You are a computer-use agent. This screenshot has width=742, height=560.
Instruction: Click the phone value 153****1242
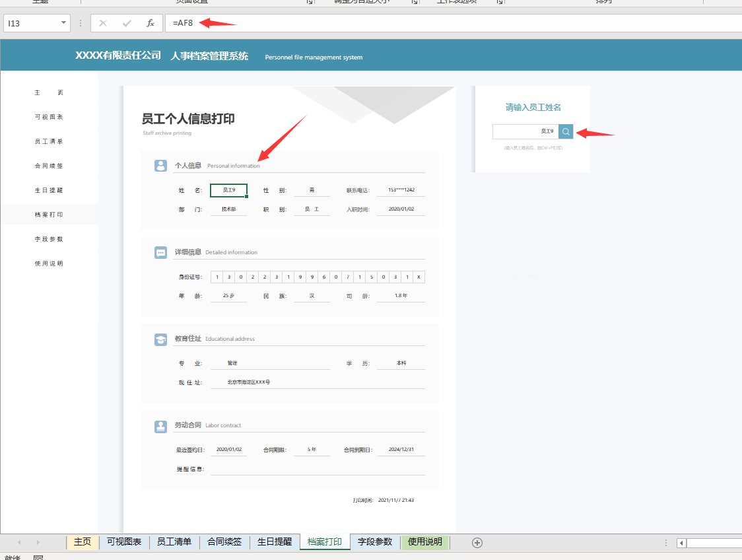point(401,190)
